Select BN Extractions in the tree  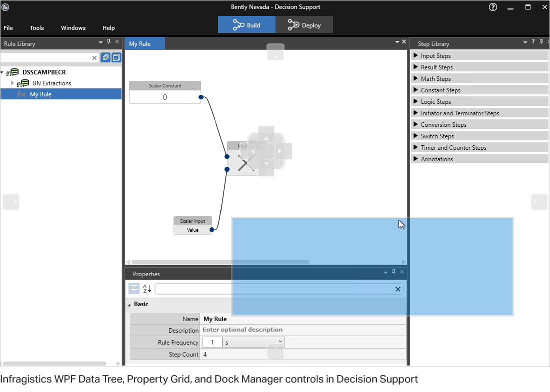click(x=52, y=83)
